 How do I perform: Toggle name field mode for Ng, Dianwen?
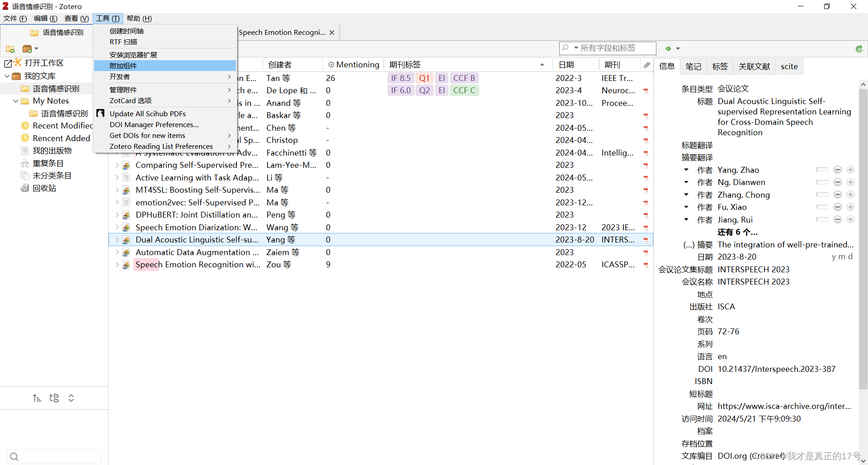[822, 182]
